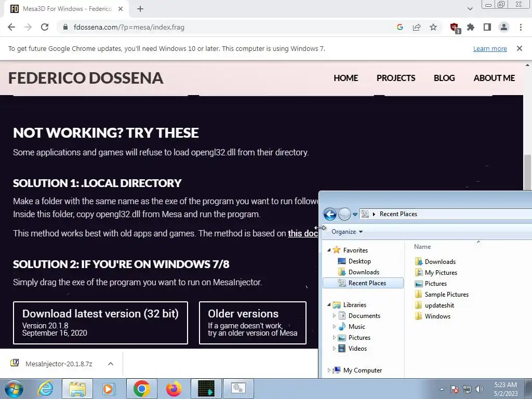Expand the Pictures library node
Image resolution: width=532 pixels, height=399 pixels.
coord(334,338)
